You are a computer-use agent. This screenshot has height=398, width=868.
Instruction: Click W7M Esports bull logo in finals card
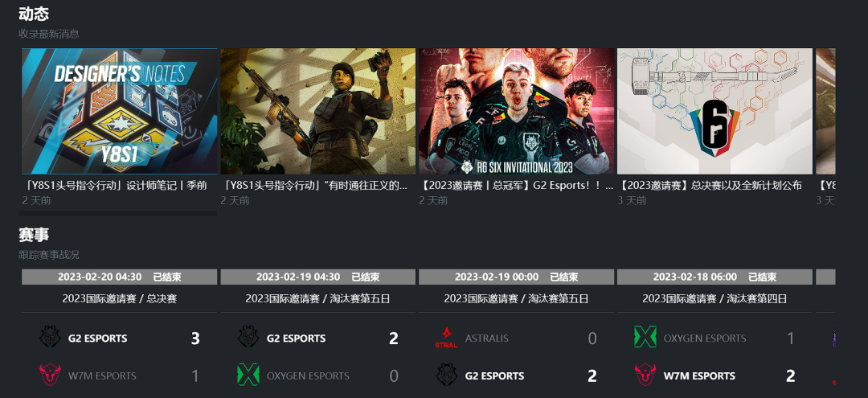(50, 375)
